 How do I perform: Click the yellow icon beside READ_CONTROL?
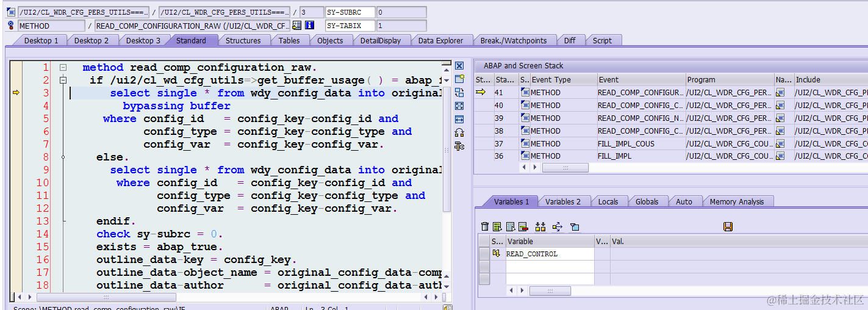(x=496, y=253)
